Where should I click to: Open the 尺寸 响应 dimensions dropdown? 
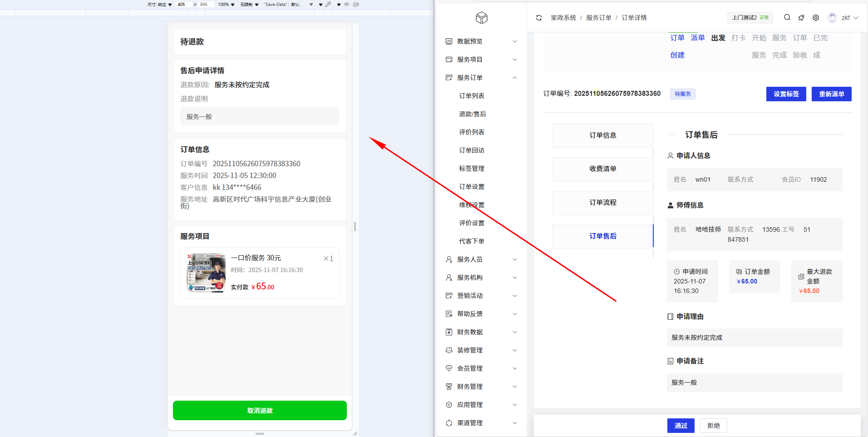(x=160, y=5)
